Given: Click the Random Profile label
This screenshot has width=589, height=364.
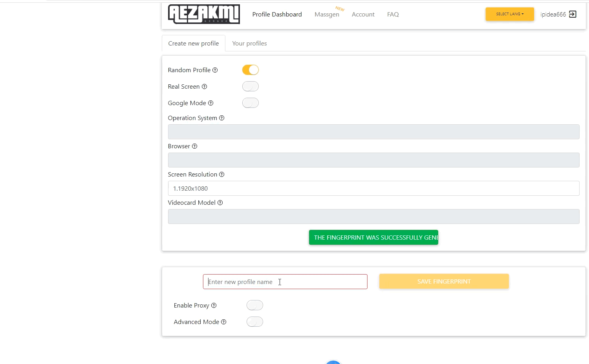Looking at the screenshot, I should [x=189, y=70].
